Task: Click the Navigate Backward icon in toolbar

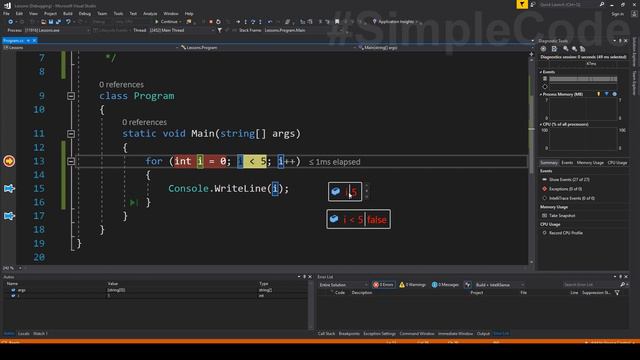Action: click(x=11, y=22)
